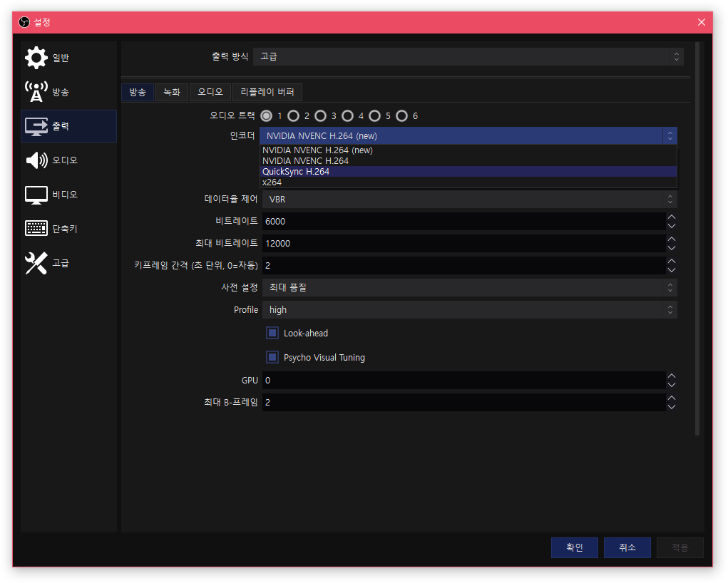Screen dimensions: 728x583
Task: Open the rate control VBR dropdown
Action: click(x=469, y=200)
